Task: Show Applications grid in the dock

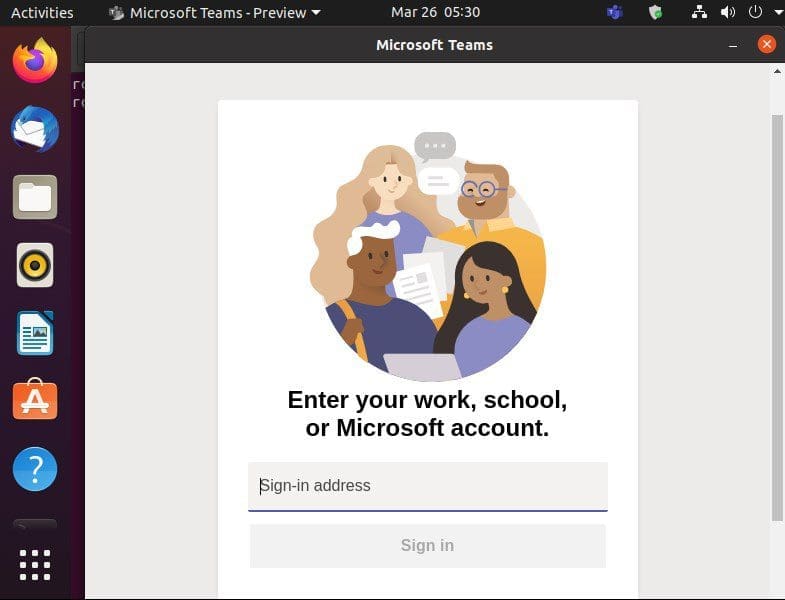Action: 35,565
